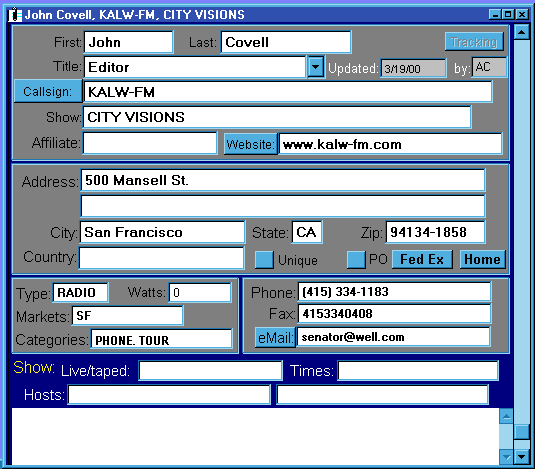Image resolution: width=535 pixels, height=469 pixels.
Task: Click the Fax field 4153340408
Action: coord(394,314)
